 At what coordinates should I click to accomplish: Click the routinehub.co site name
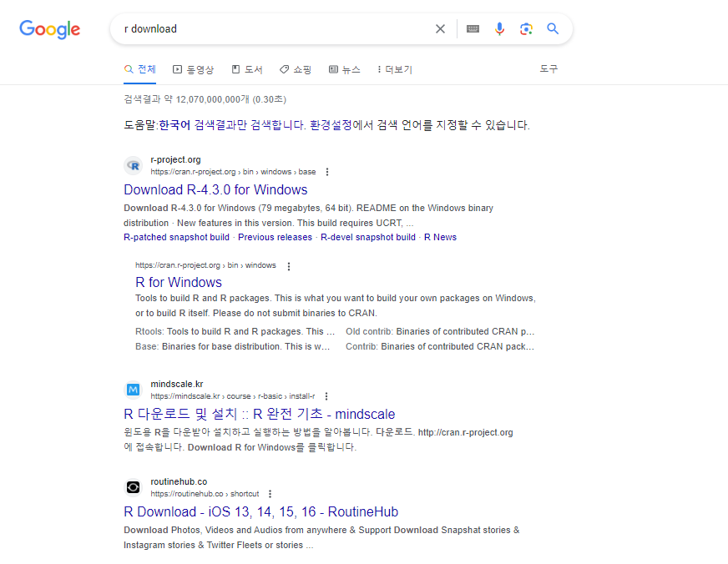click(x=179, y=482)
